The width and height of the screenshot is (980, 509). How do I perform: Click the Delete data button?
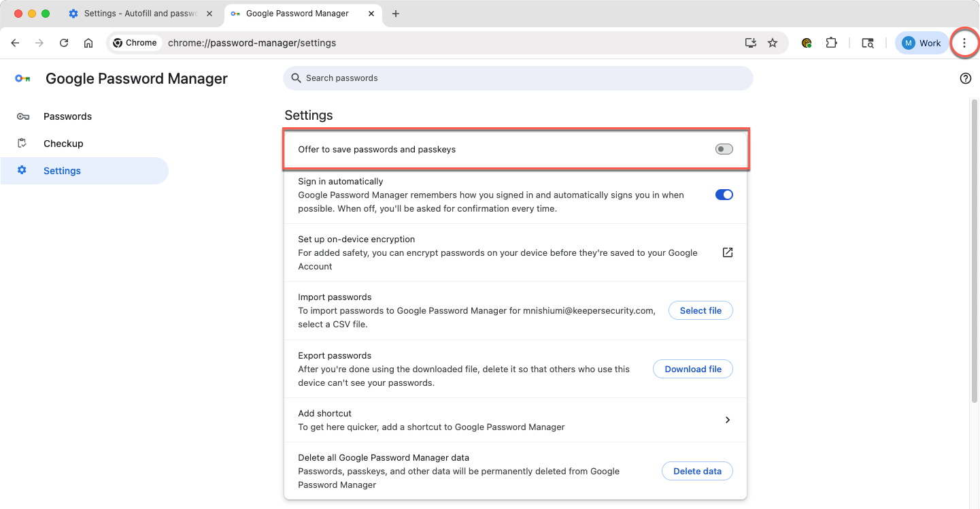tap(697, 471)
